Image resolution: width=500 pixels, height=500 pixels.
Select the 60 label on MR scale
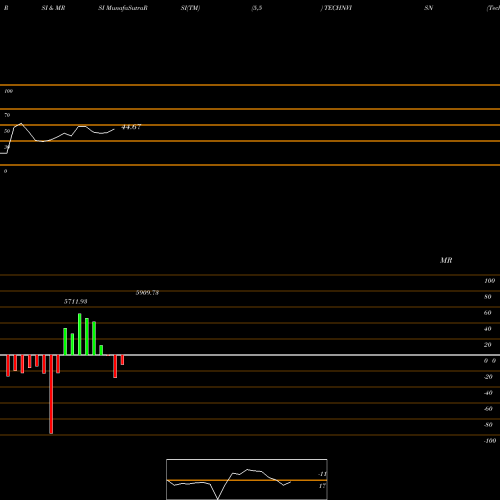(x=487, y=313)
